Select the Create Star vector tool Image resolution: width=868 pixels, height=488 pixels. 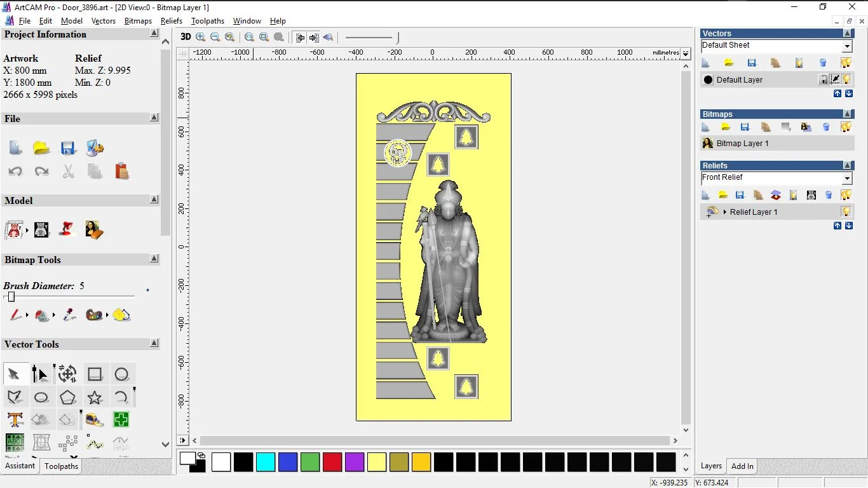point(95,398)
